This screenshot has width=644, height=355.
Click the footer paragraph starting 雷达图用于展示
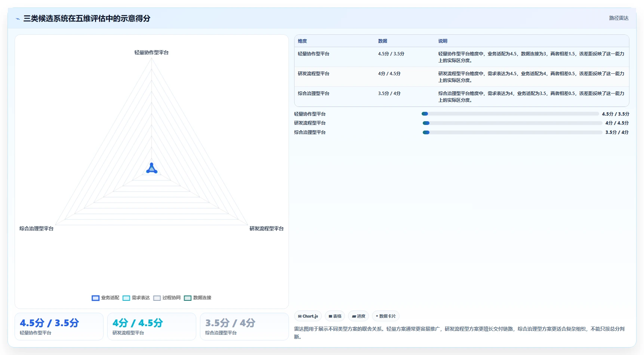click(459, 333)
